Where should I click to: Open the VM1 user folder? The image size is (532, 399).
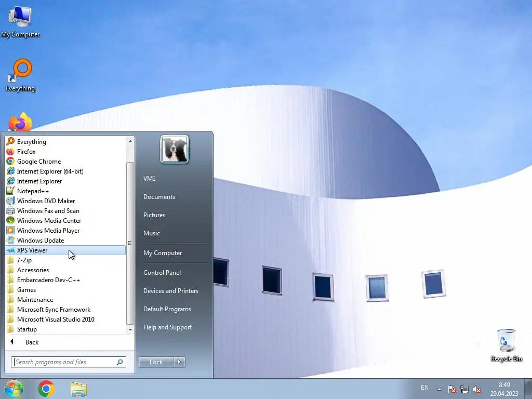[x=149, y=179]
